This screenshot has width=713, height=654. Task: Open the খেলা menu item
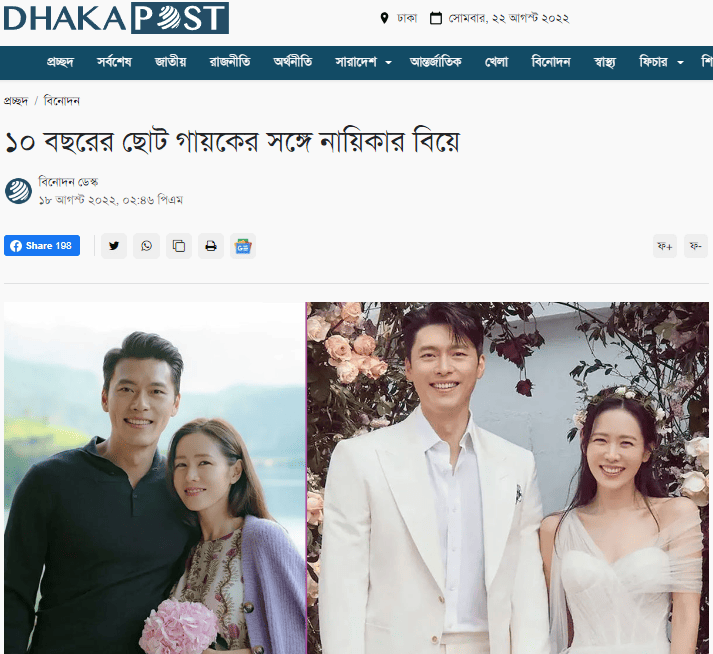[x=496, y=62]
